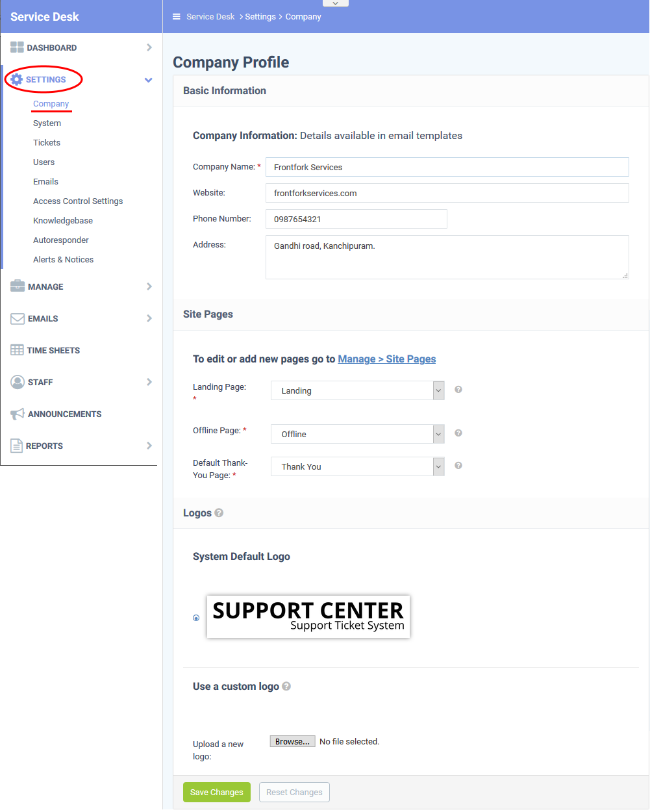Click the Dashboard grid icon
The image size is (650, 812).
click(x=17, y=47)
